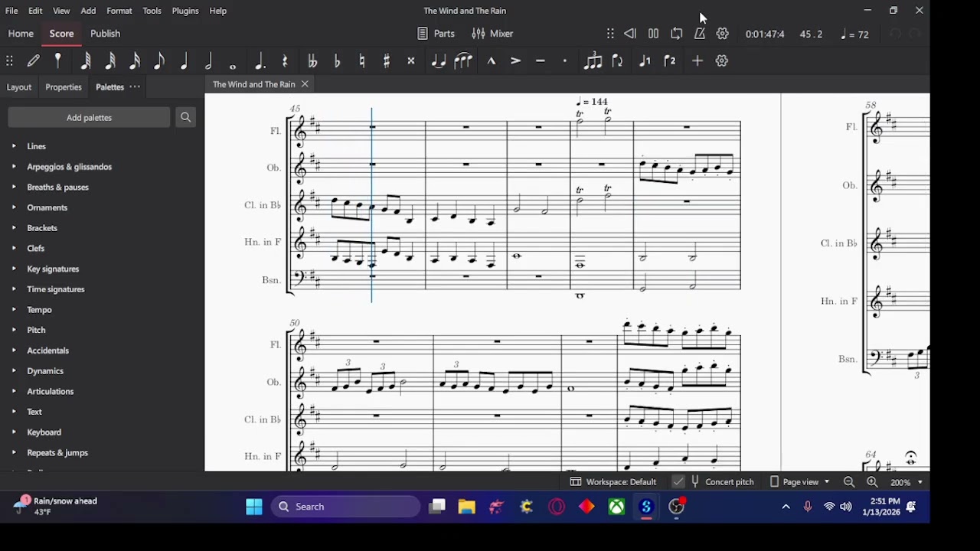Select eighth note duration

click(159, 60)
